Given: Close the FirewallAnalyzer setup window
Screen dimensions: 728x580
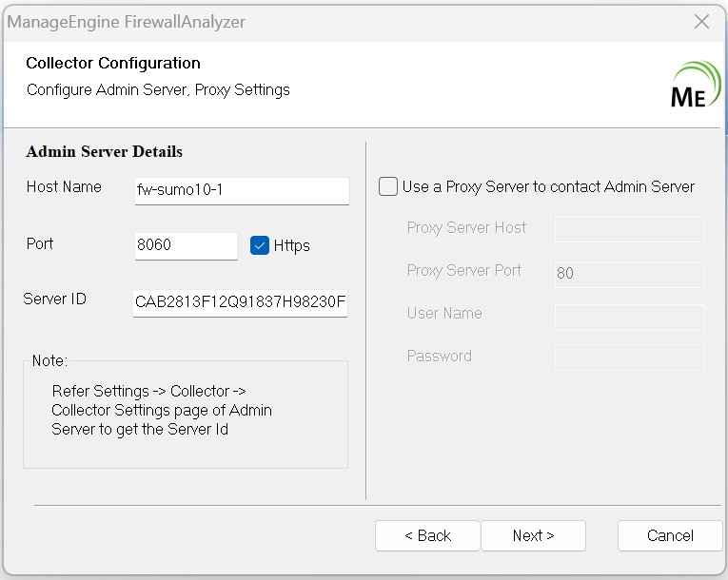Looking at the screenshot, I should pos(702,21).
